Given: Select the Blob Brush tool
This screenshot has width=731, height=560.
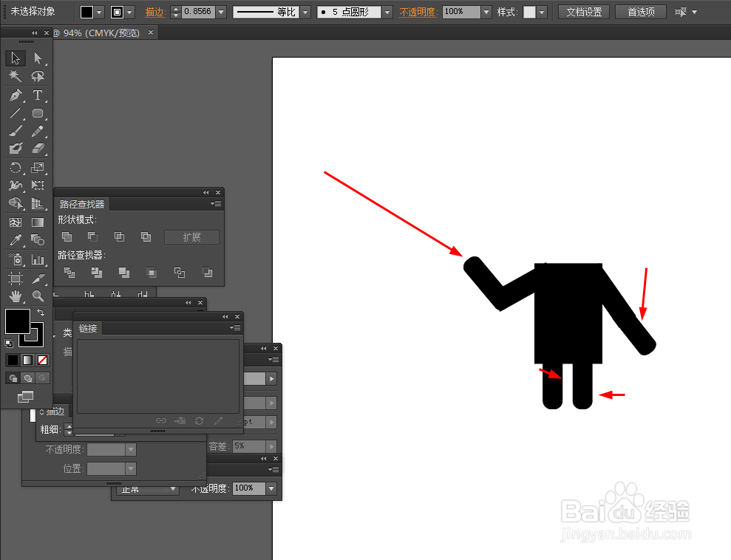Looking at the screenshot, I should coord(16,148).
